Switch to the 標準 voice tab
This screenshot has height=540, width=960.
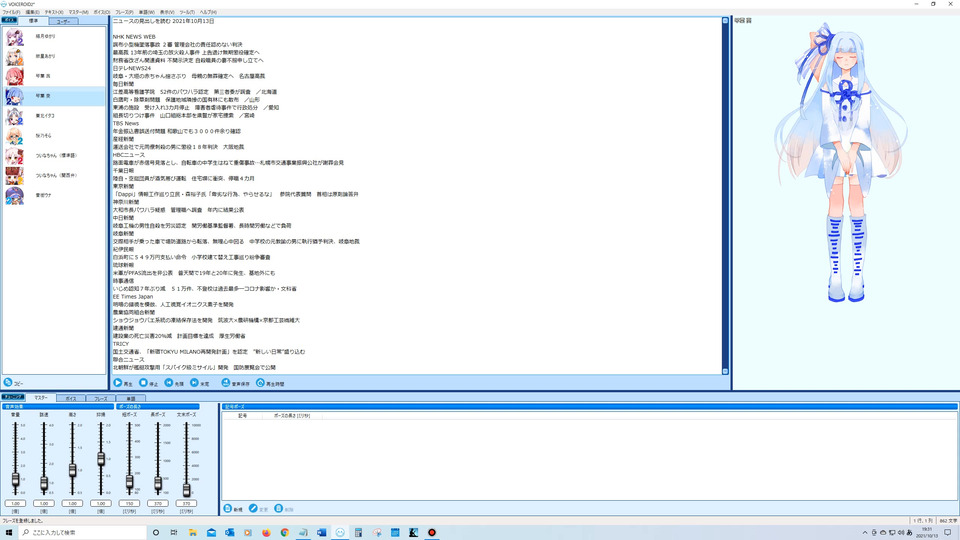click(x=33, y=21)
